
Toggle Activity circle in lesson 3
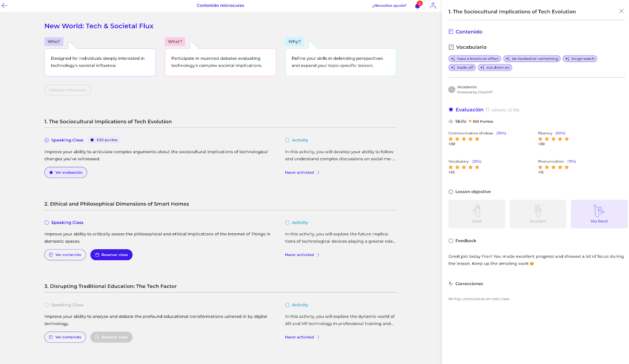point(287,305)
